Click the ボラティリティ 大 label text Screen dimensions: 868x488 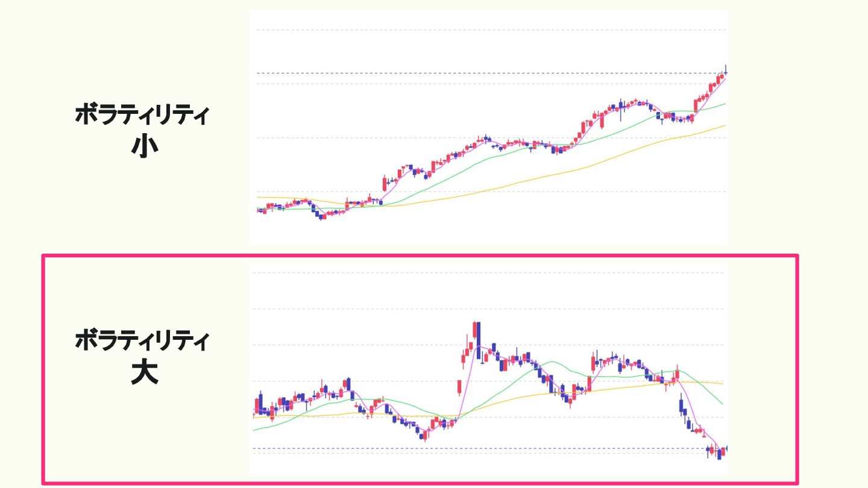click(x=142, y=342)
